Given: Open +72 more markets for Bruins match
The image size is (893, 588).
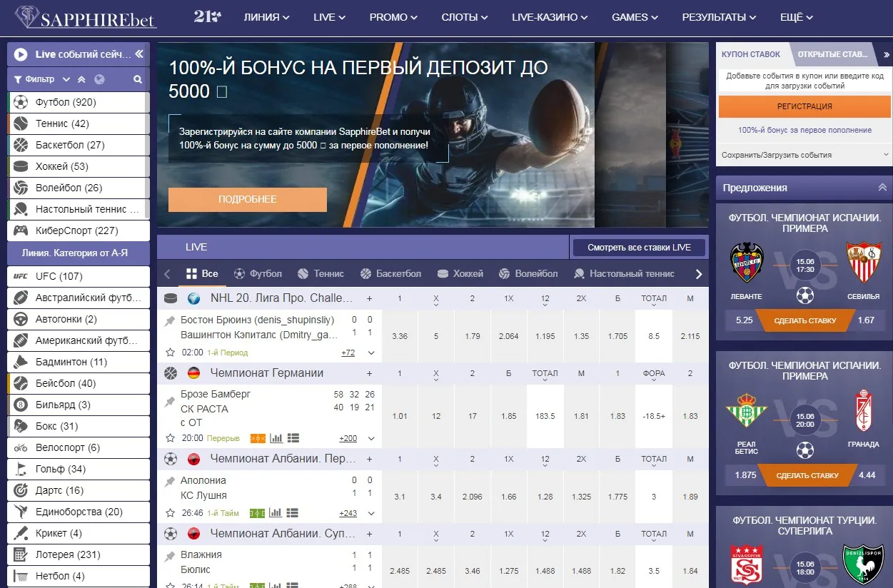Looking at the screenshot, I should click(x=348, y=353).
